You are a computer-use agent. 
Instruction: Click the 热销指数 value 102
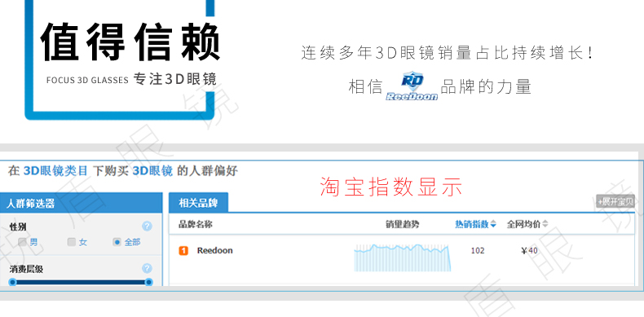[x=478, y=250]
